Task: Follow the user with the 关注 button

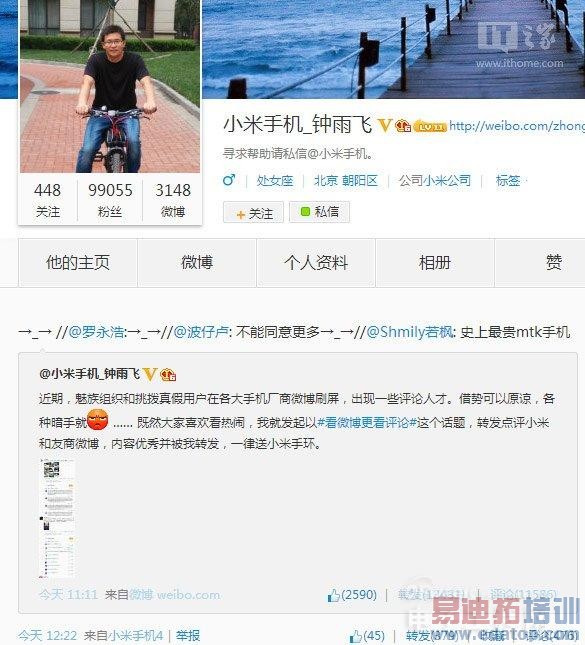Action: 253,213
